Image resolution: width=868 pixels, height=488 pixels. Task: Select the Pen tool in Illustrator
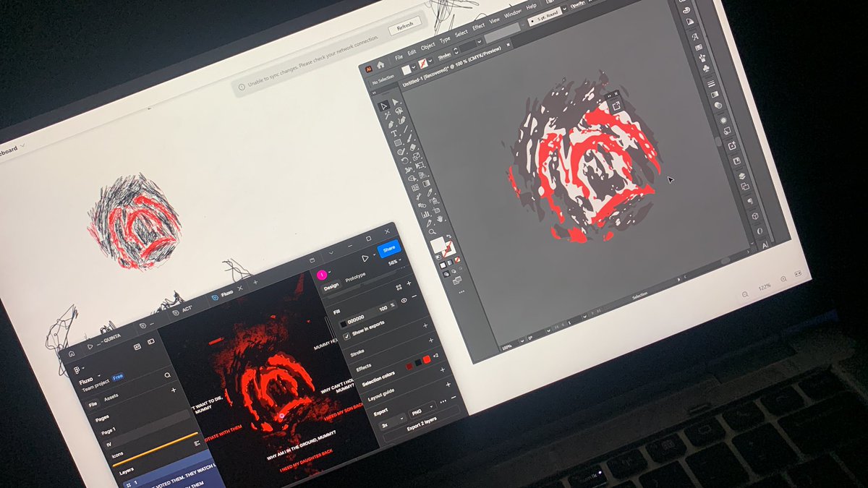click(x=391, y=124)
